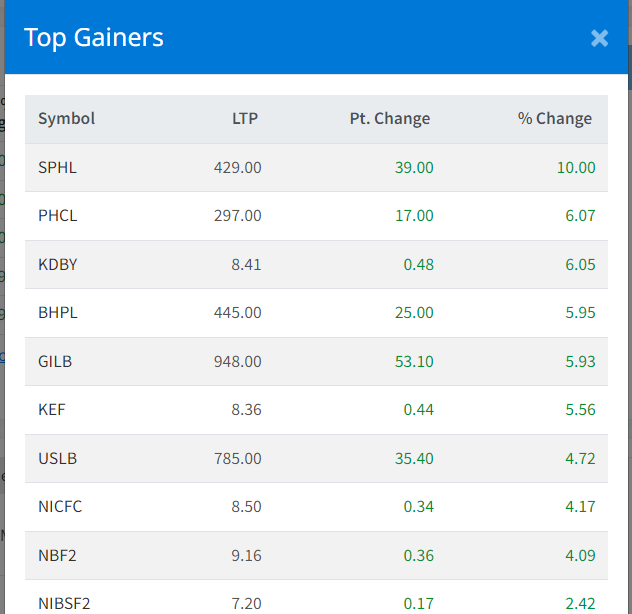Sort by the % Change column header
This screenshot has height=614, width=632.
pyautogui.click(x=554, y=119)
